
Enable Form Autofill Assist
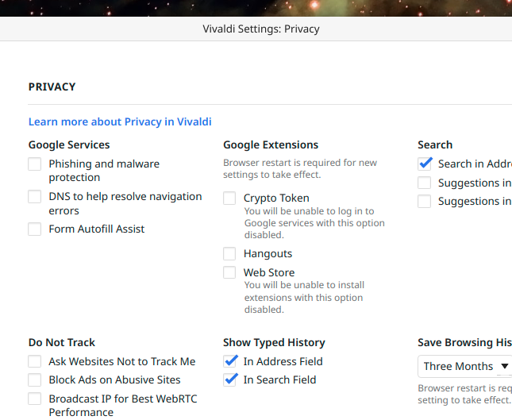click(35, 229)
